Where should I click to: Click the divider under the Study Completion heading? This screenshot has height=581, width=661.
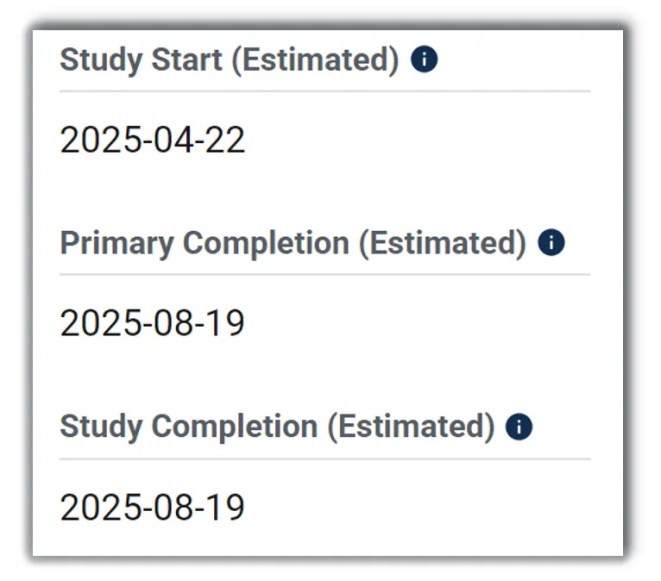pos(324,459)
